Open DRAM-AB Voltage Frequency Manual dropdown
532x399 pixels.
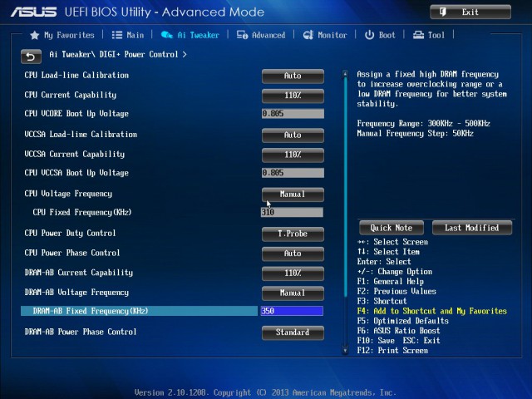pyautogui.click(x=293, y=293)
